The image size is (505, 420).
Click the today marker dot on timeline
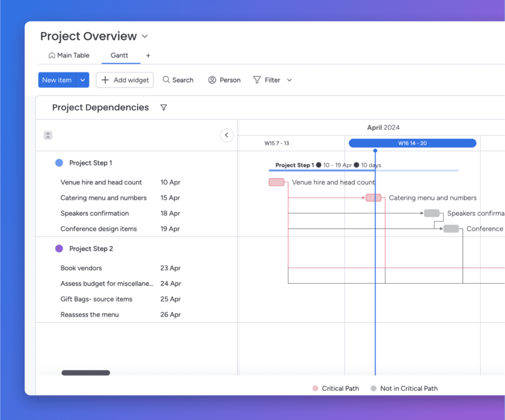coord(375,151)
